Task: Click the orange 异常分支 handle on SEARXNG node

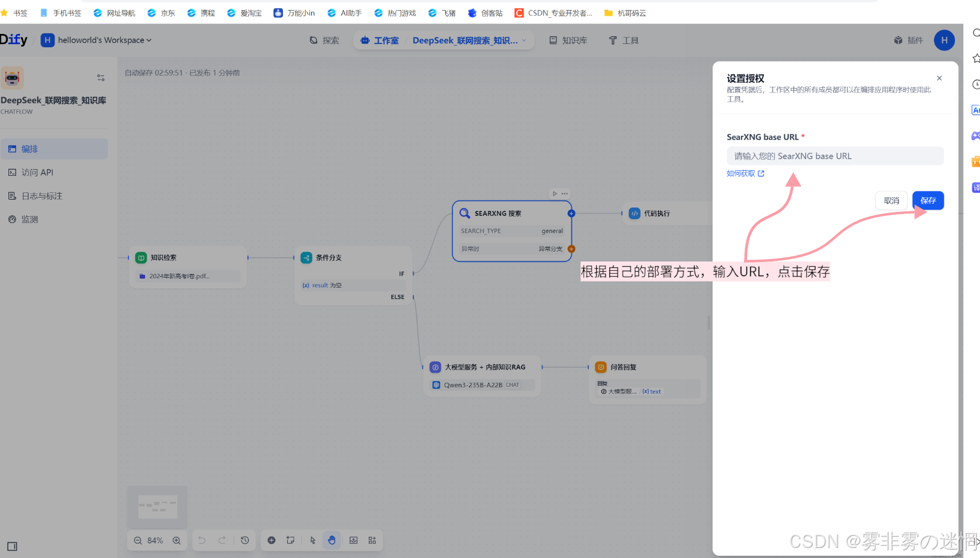Action: tap(571, 249)
